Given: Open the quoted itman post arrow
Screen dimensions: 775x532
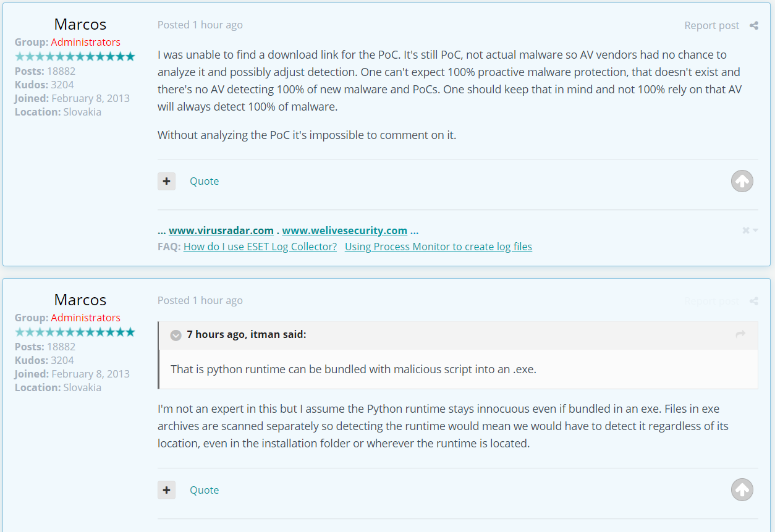Looking at the screenshot, I should (740, 334).
